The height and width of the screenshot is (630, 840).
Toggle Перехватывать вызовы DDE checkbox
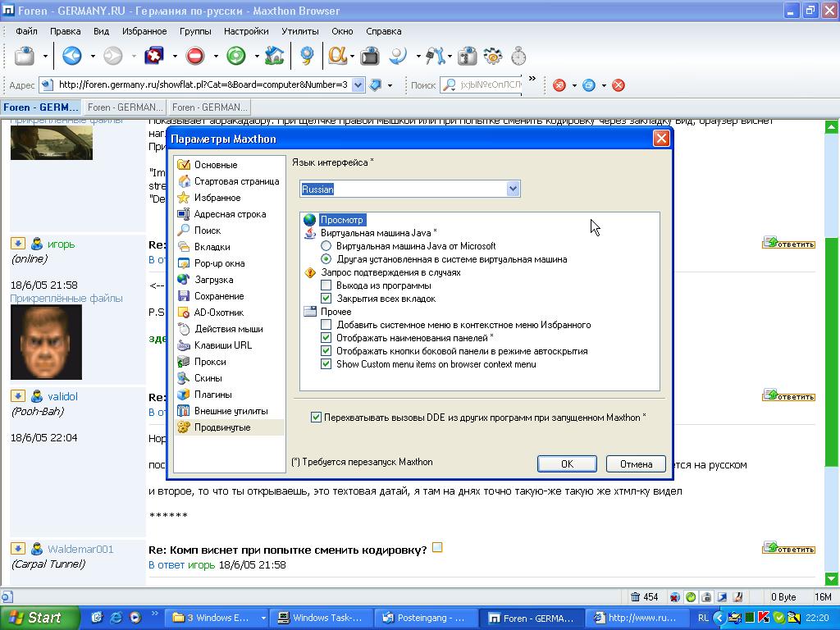coord(316,418)
